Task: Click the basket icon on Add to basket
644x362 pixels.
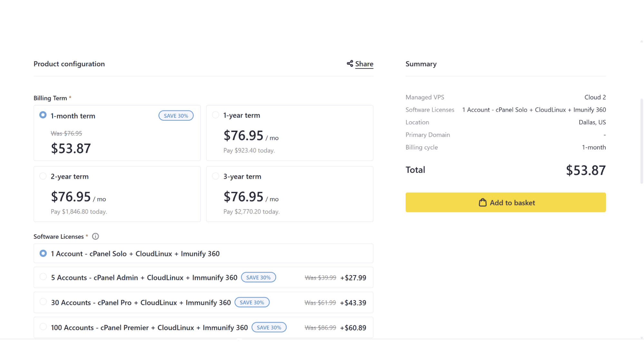Action: 482,202
